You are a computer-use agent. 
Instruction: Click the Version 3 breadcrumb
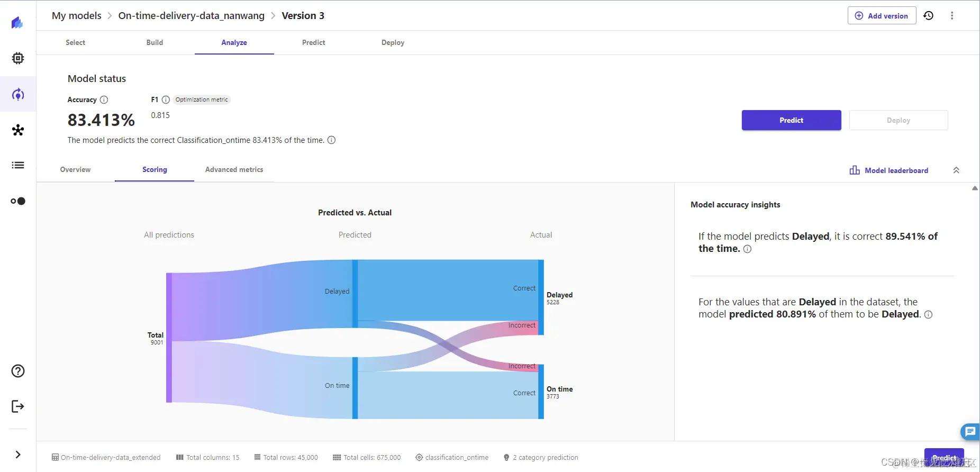[303, 15]
